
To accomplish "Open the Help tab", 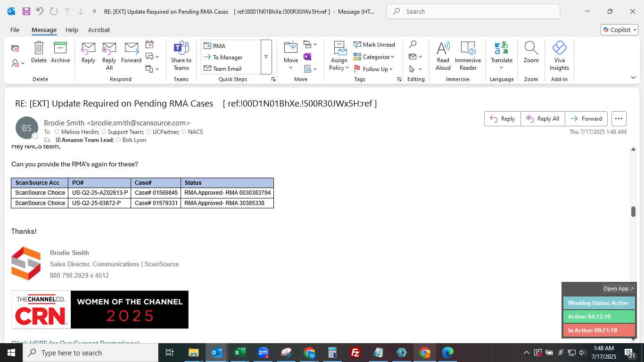I will [x=72, y=30].
